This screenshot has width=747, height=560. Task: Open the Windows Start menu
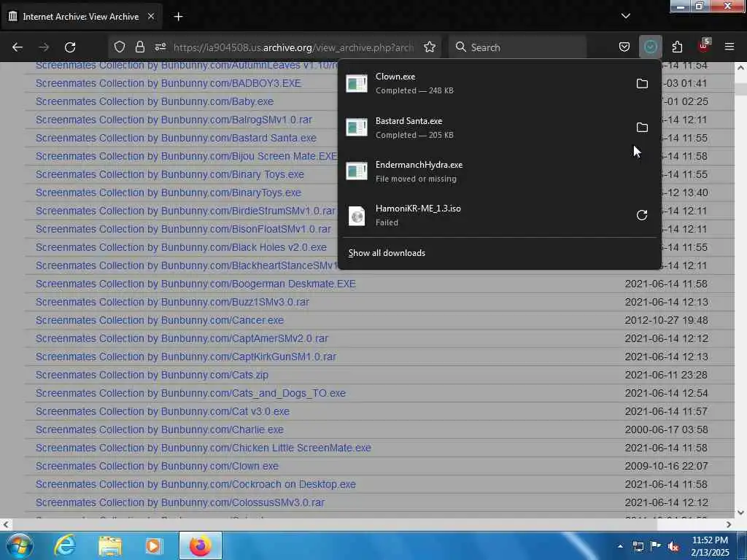coord(19,545)
